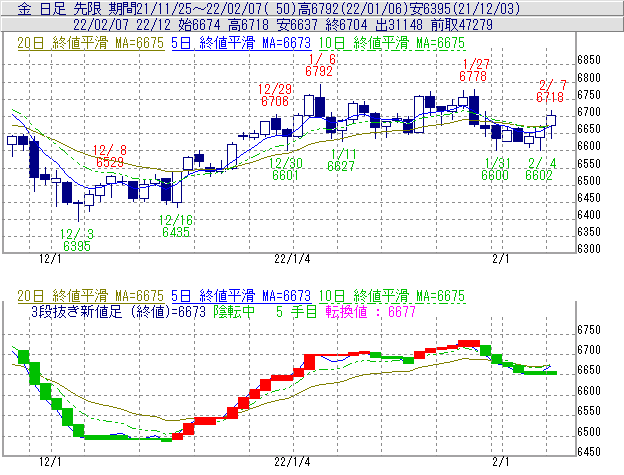Click the upper chart 5日 終値平滑 MA=6673 legend
Screen dimensions: 624x475
tap(241, 43)
